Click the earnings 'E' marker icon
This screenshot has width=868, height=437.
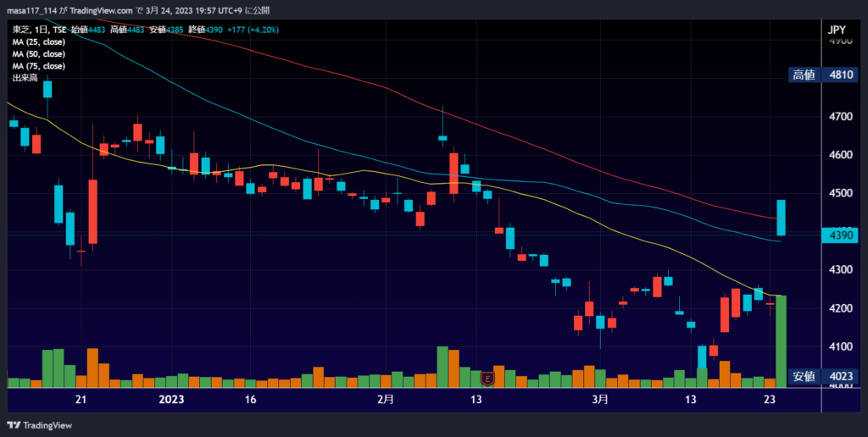487,379
